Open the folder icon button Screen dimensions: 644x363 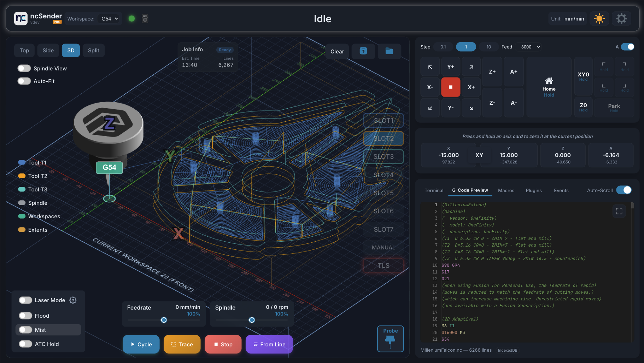[389, 51]
